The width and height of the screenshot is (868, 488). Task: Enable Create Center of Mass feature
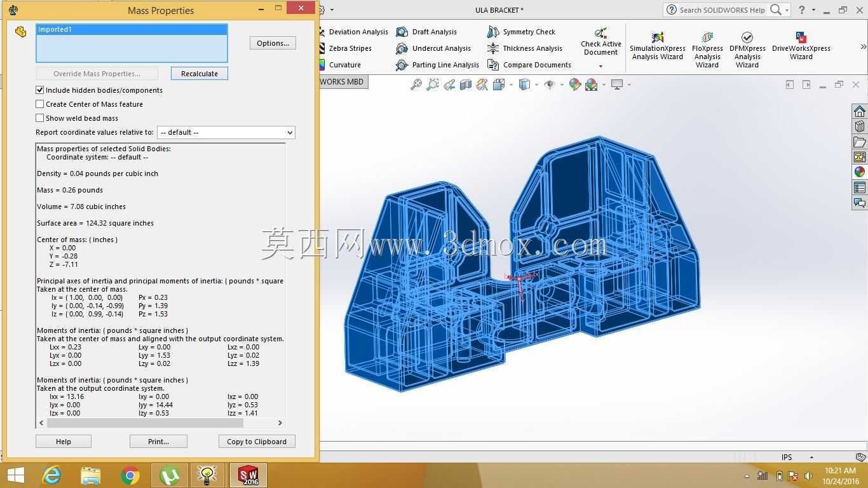tap(40, 104)
